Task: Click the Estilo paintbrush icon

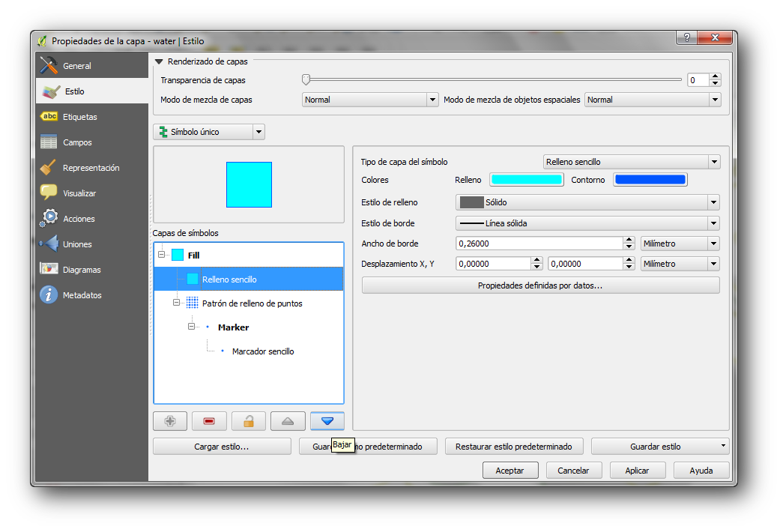Action: 51,91
